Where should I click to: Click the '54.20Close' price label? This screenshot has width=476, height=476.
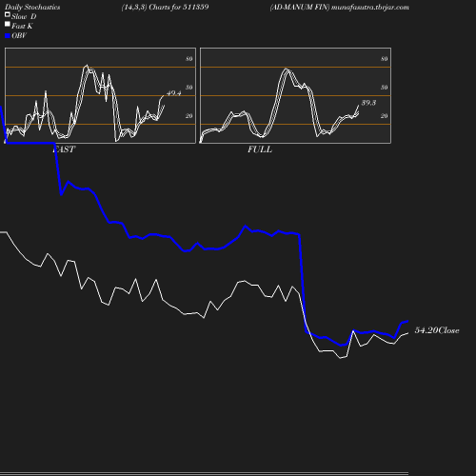click(x=437, y=330)
